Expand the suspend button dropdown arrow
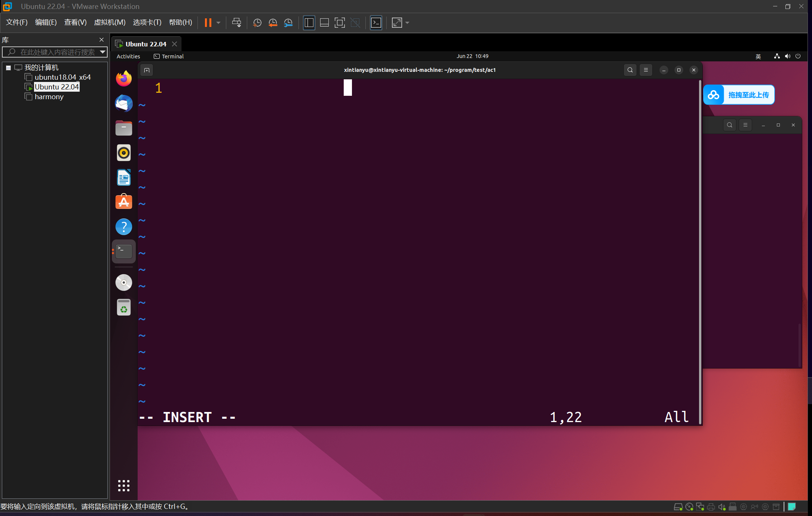The image size is (812, 516). pyautogui.click(x=218, y=23)
